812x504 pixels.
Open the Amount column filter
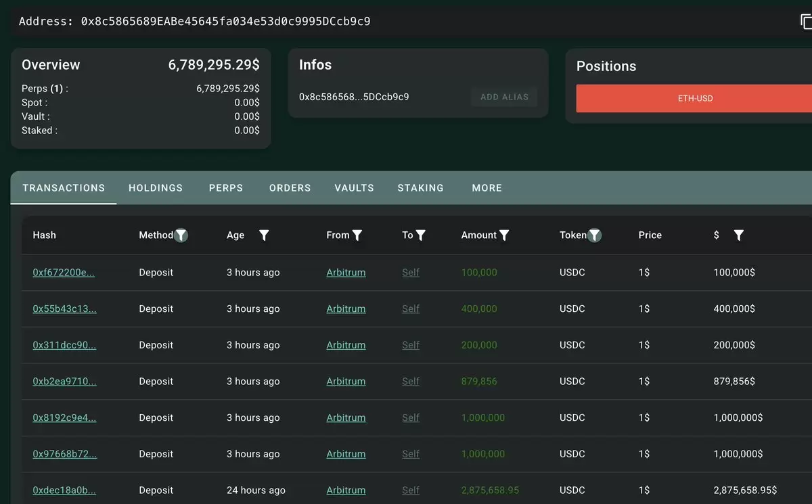coord(504,235)
